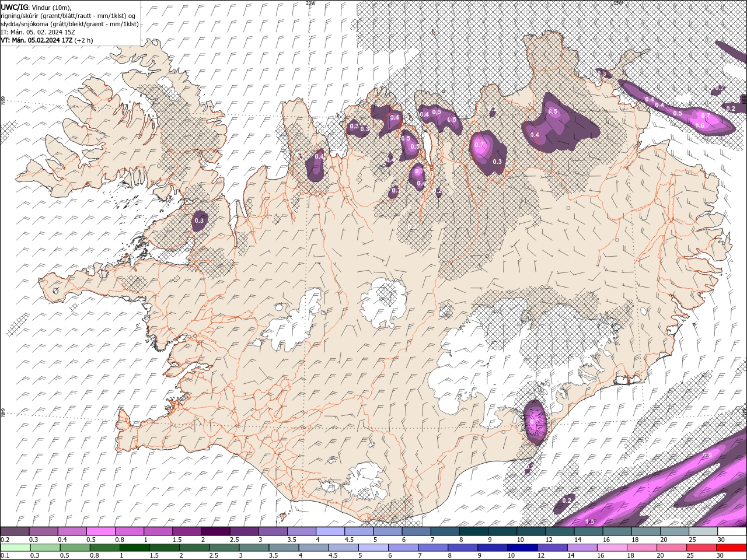Pick the white 30 swatch on upper scale

(x=732, y=531)
